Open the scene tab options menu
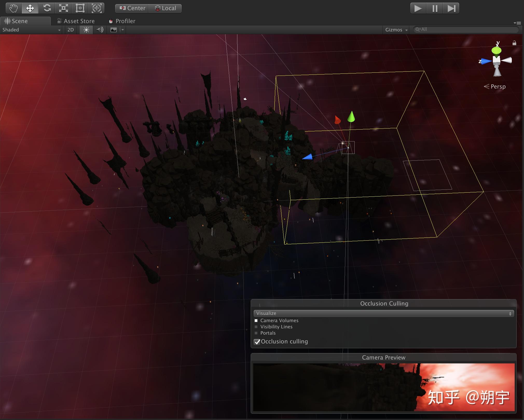 tap(517, 23)
